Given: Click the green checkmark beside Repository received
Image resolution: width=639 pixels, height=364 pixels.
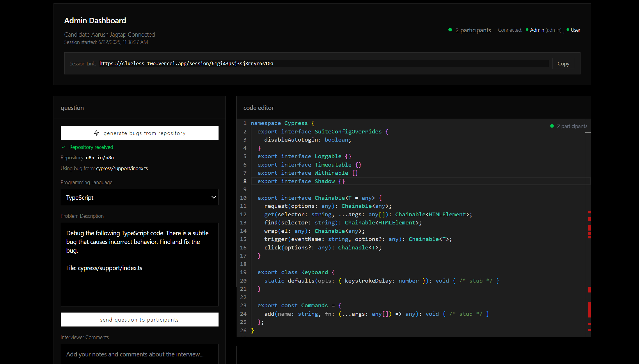Looking at the screenshot, I should point(63,147).
